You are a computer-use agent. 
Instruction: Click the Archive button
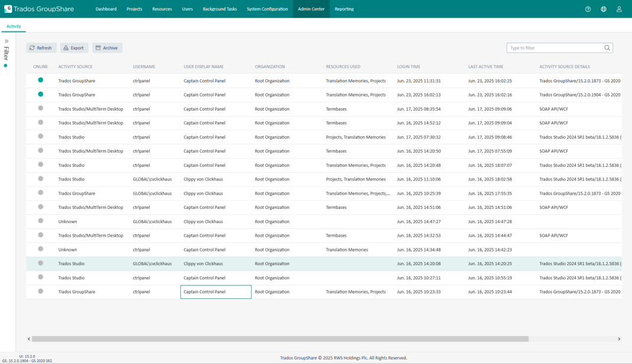pos(107,48)
